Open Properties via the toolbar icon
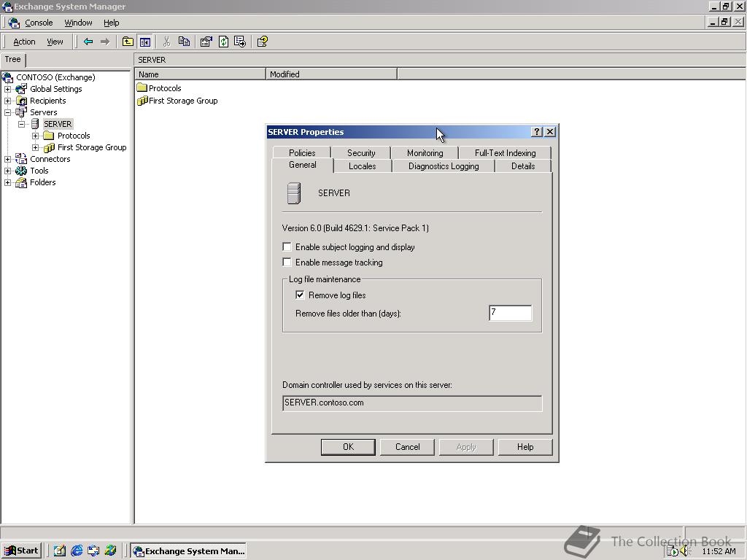The height and width of the screenshot is (560, 747). coord(206,42)
